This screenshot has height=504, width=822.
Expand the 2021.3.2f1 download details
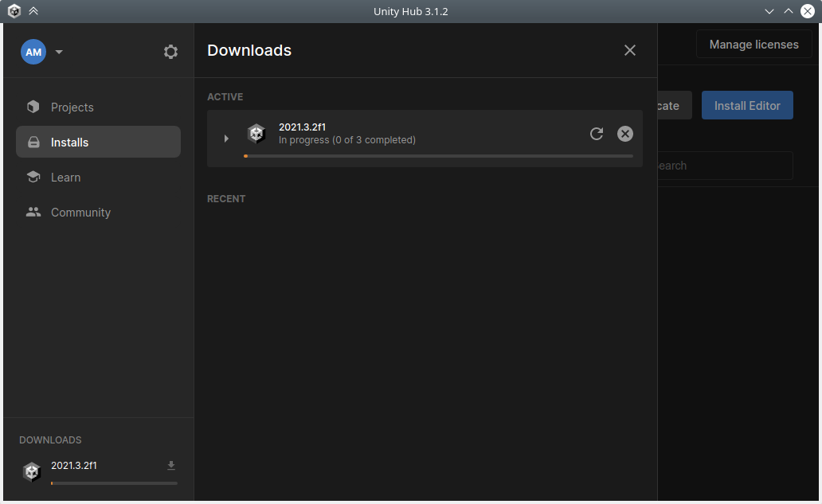point(226,138)
